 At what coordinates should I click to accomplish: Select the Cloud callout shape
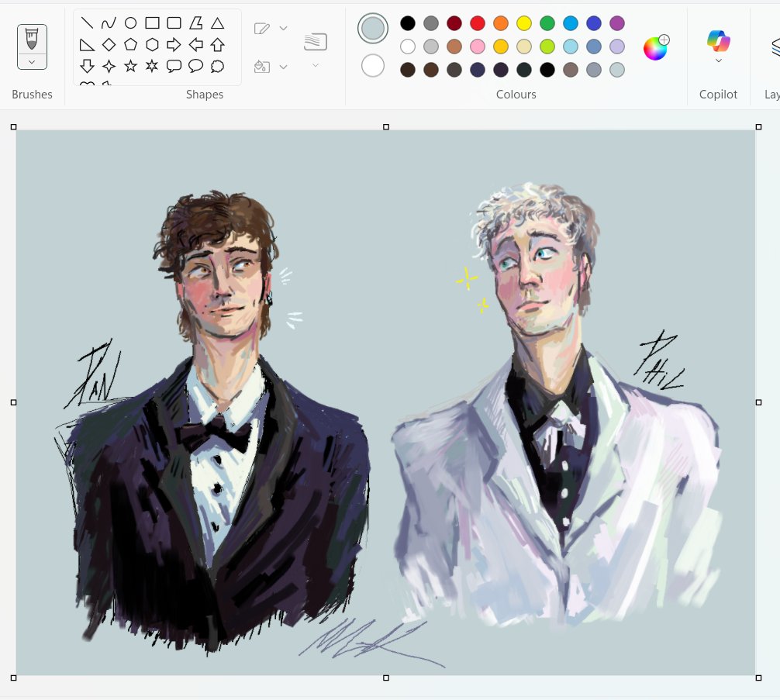pyautogui.click(x=217, y=66)
